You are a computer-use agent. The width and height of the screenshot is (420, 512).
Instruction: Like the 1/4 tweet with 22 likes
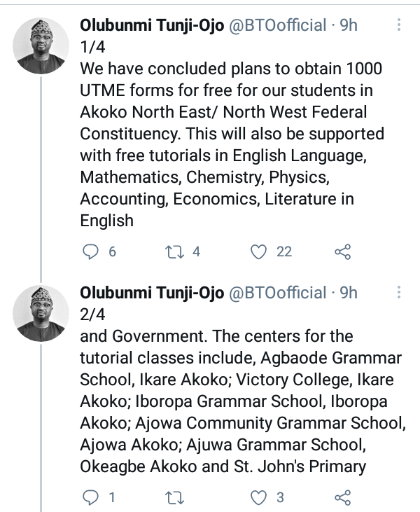[x=260, y=251]
